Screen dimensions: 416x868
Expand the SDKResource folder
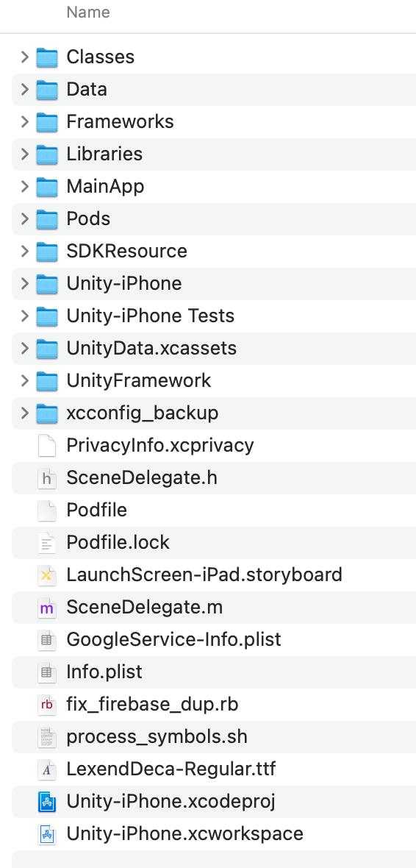(24, 252)
